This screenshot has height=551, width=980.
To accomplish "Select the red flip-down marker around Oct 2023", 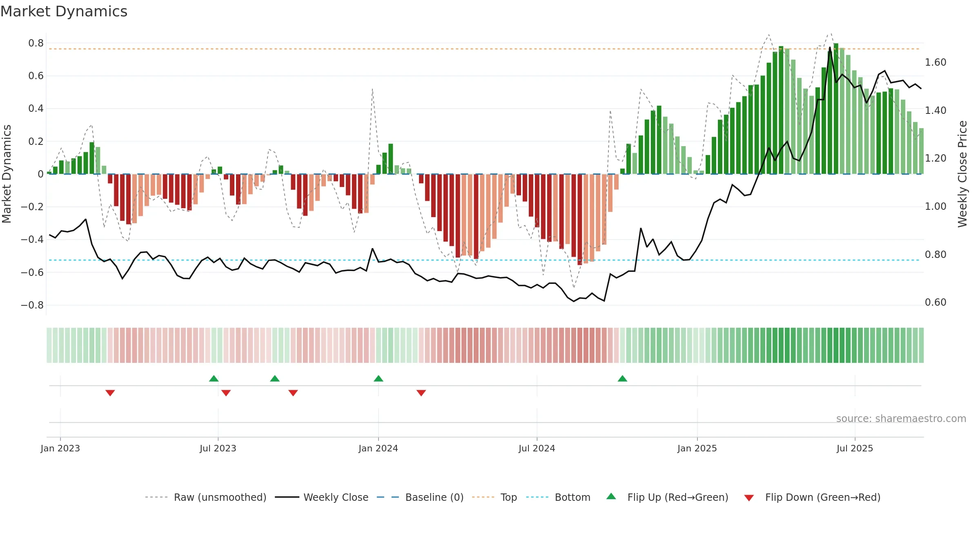I will click(293, 393).
